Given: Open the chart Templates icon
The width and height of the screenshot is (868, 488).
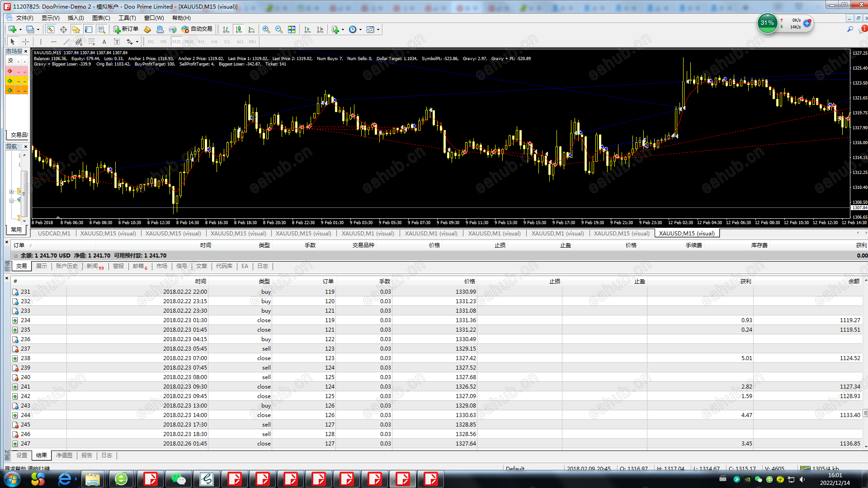Looking at the screenshot, I should [x=370, y=29].
